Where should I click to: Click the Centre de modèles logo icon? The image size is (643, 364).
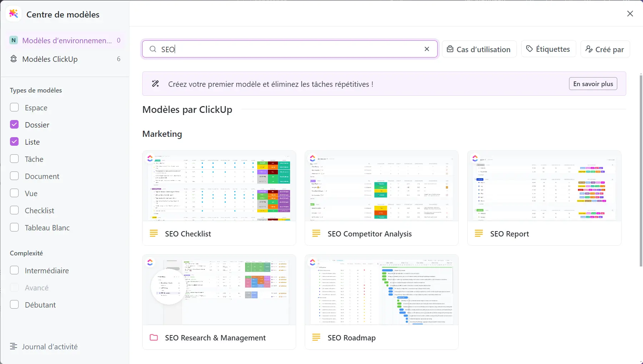[x=14, y=14]
